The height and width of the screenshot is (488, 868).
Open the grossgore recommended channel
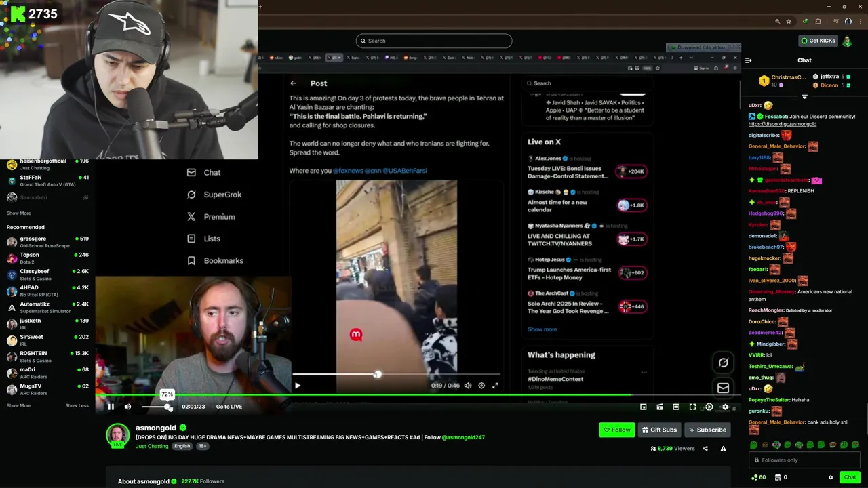[x=47, y=241]
